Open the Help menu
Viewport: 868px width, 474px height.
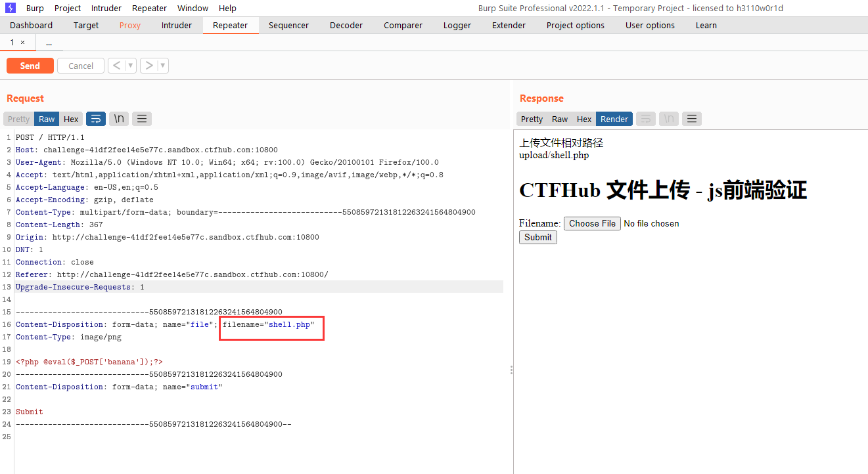(x=227, y=8)
